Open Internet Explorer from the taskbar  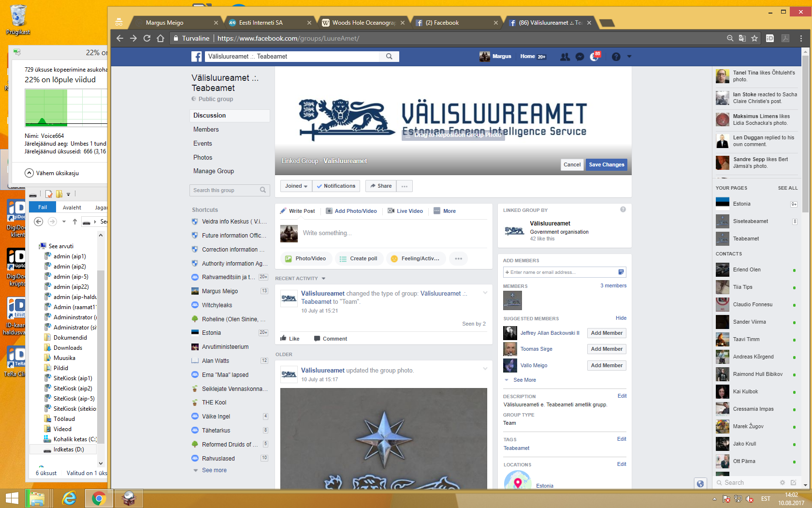coord(69,498)
